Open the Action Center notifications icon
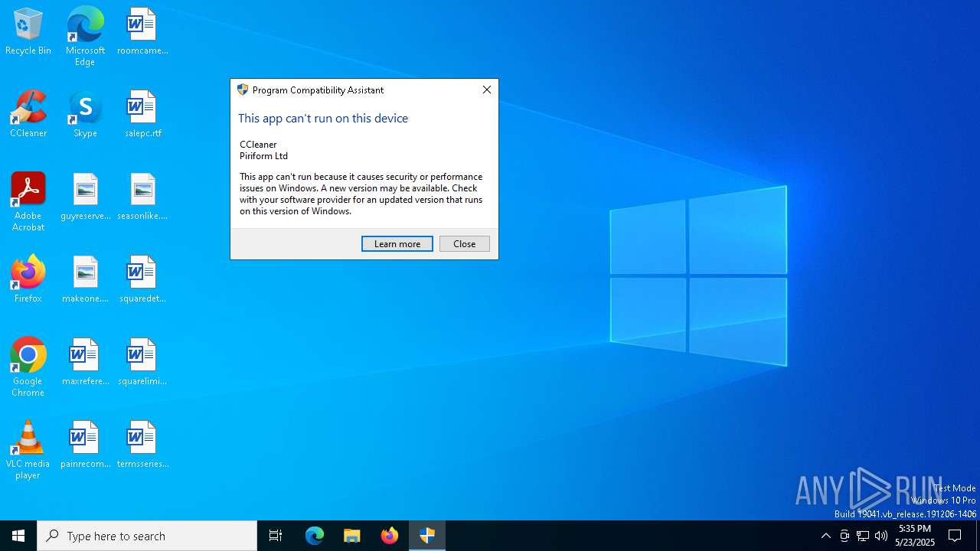This screenshot has width=980, height=551. (955, 536)
